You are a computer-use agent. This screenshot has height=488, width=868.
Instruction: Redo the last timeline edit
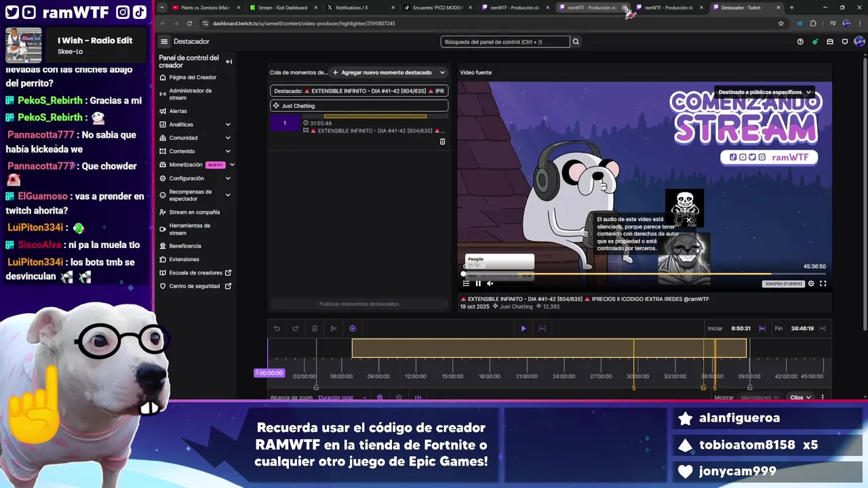coord(296,329)
